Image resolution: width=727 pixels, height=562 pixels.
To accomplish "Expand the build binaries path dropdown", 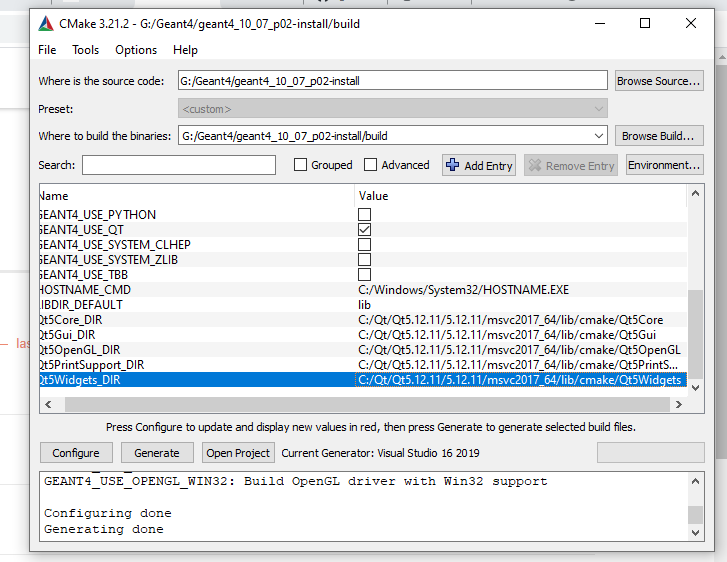I will click(x=599, y=136).
